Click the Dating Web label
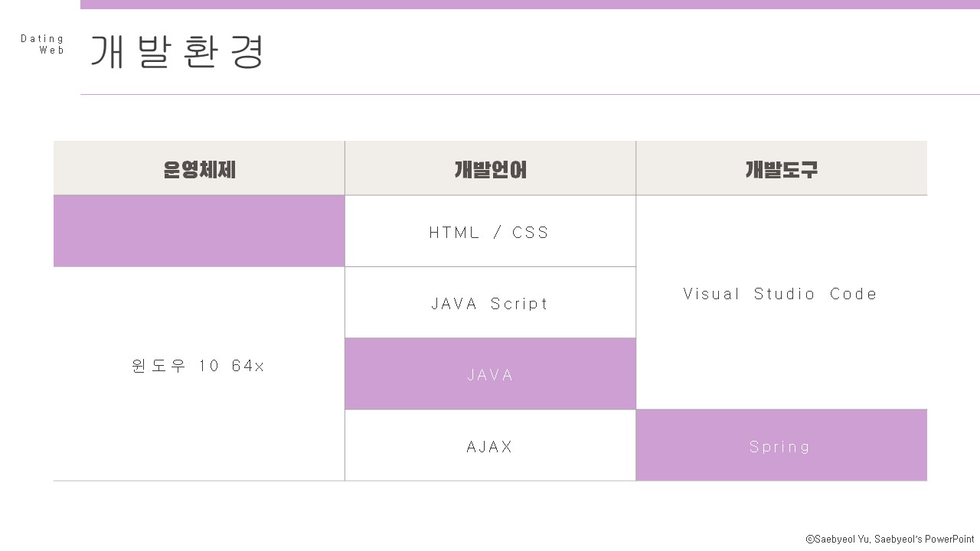Viewport: 980px width, 551px height. [x=43, y=44]
